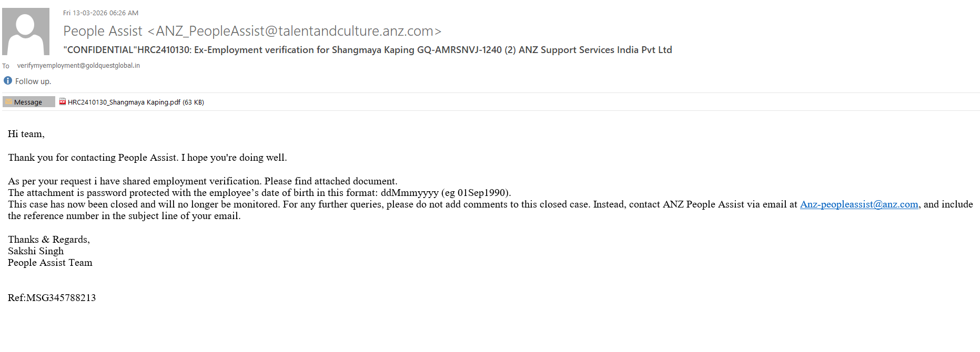The width and height of the screenshot is (980, 352).
Task: Click the Ref:MSG345788213 reference text
Action: click(52, 298)
